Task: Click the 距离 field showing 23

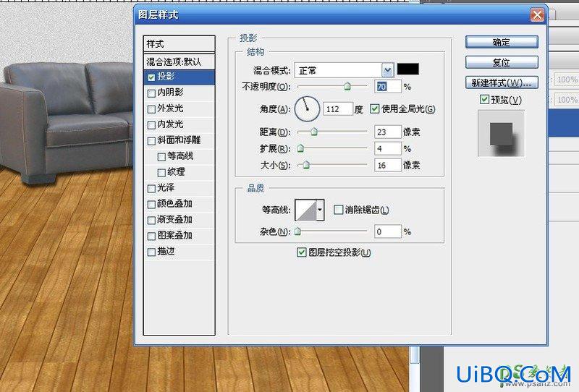Action: [388, 132]
